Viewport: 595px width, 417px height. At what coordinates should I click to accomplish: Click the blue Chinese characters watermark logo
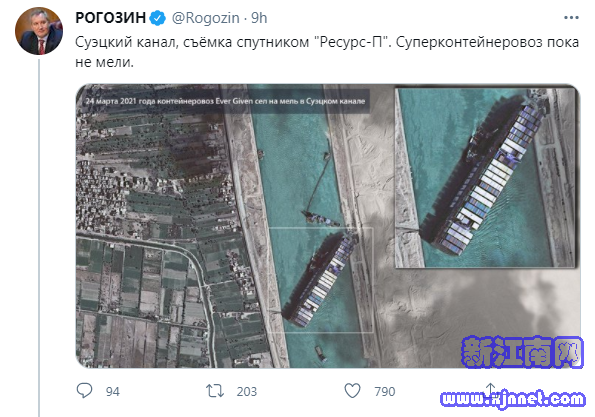tap(522, 352)
